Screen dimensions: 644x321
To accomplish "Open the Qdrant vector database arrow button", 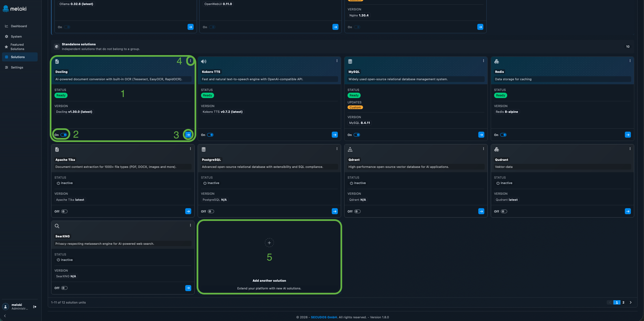I will tap(481, 211).
